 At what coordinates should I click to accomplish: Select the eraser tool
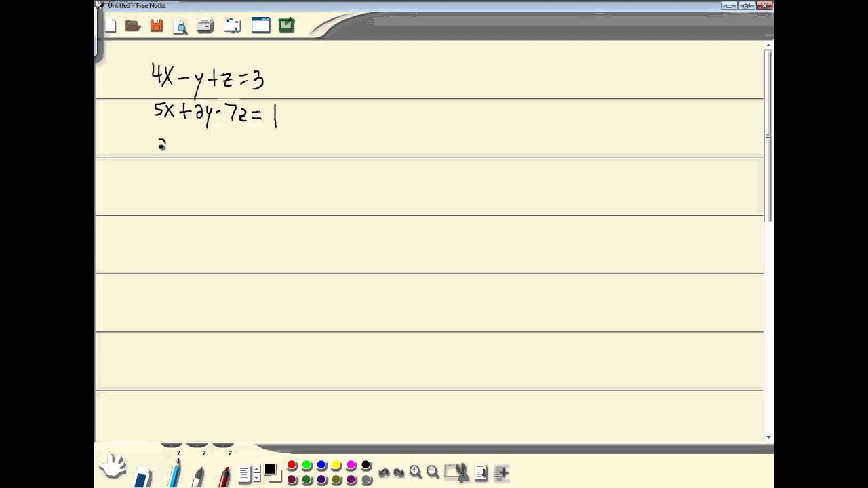142,476
